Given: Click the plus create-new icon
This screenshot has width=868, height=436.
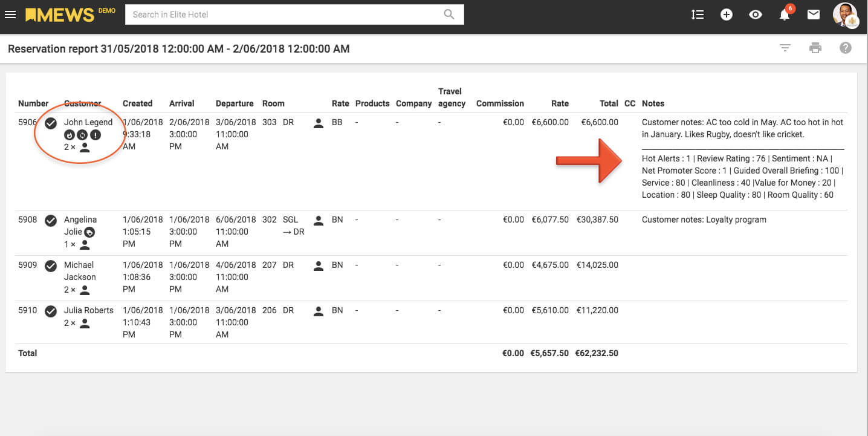Looking at the screenshot, I should coord(727,15).
